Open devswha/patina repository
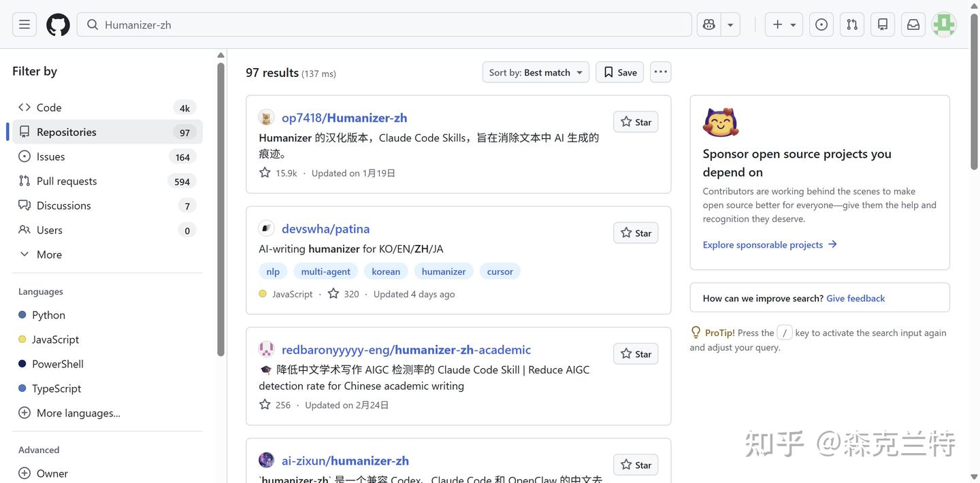Screen dimensions: 980x483 pyautogui.click(x=325, y=229)
